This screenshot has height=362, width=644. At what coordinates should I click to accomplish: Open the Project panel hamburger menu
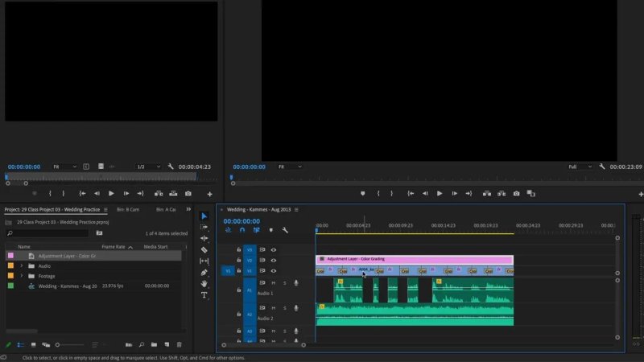click(x=105, y=210)
